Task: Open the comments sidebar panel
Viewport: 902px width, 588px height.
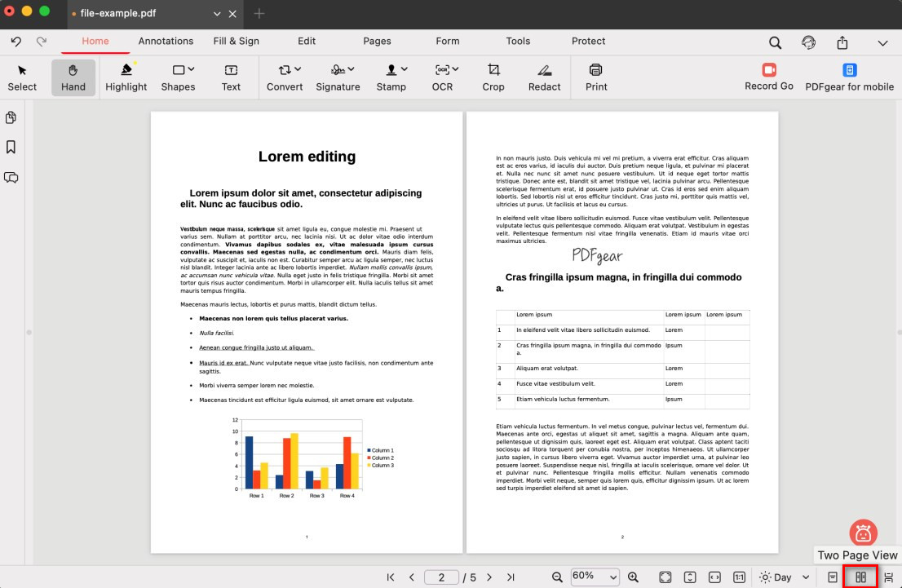Action: click(x=11, y=178)
